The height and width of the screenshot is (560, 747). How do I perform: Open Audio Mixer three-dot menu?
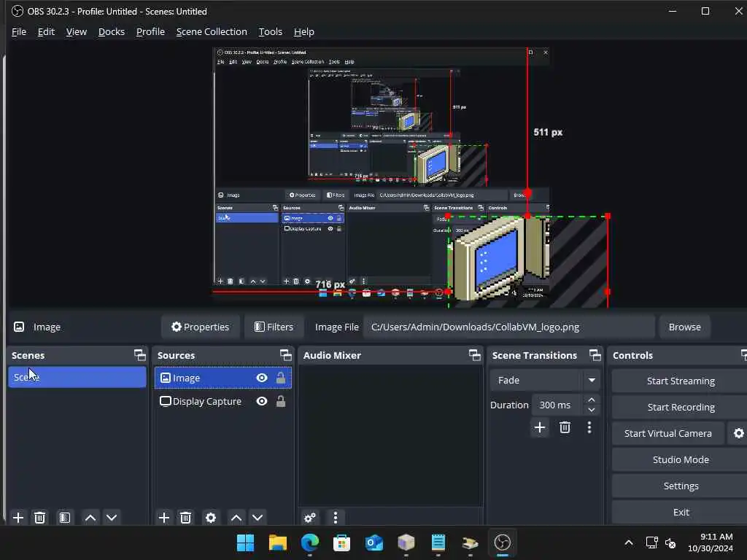[336, 518]
